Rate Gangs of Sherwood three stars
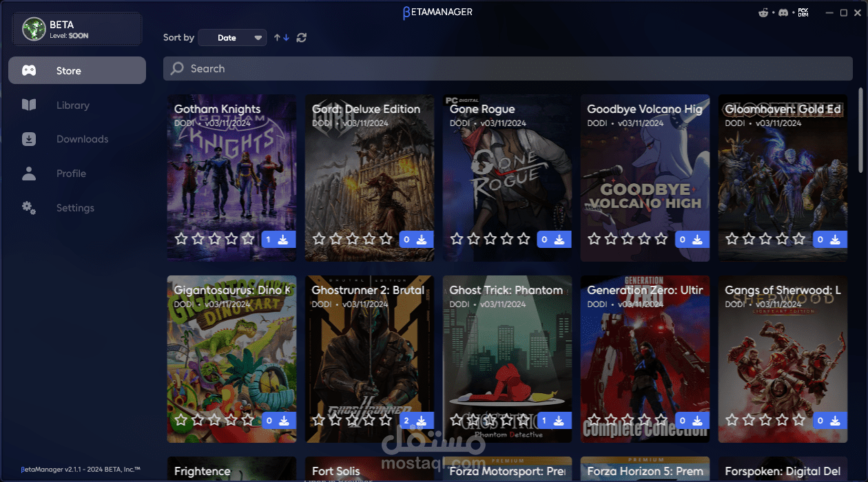868x482 pixels. point(765,419)
